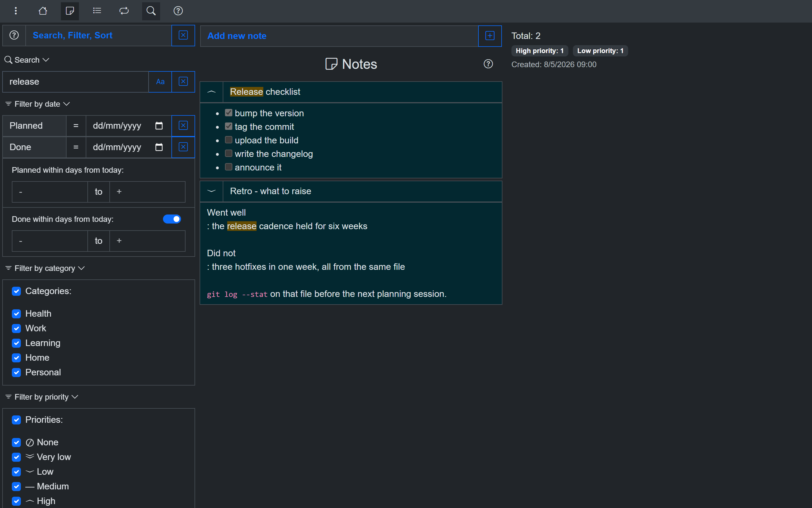Click the plus icon to add a new note
Image resolution: width=812 pixels, height=508 pixels.
click(490, 36)
